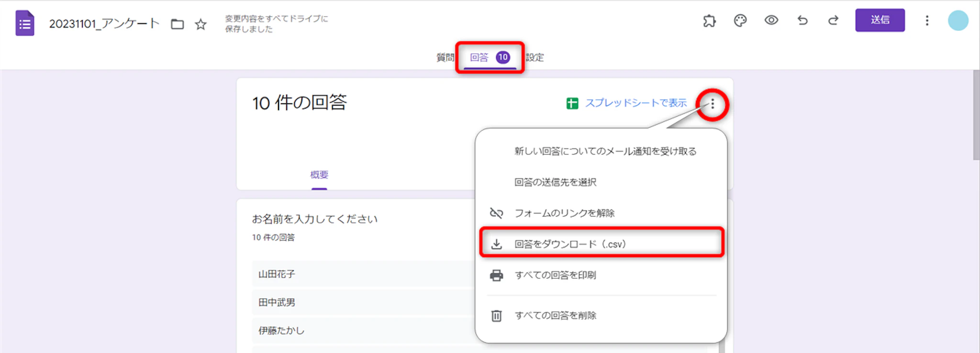Preview the form with eye icon
The image size is (980, 353).
pyautogui.click(x=771, y=20)
